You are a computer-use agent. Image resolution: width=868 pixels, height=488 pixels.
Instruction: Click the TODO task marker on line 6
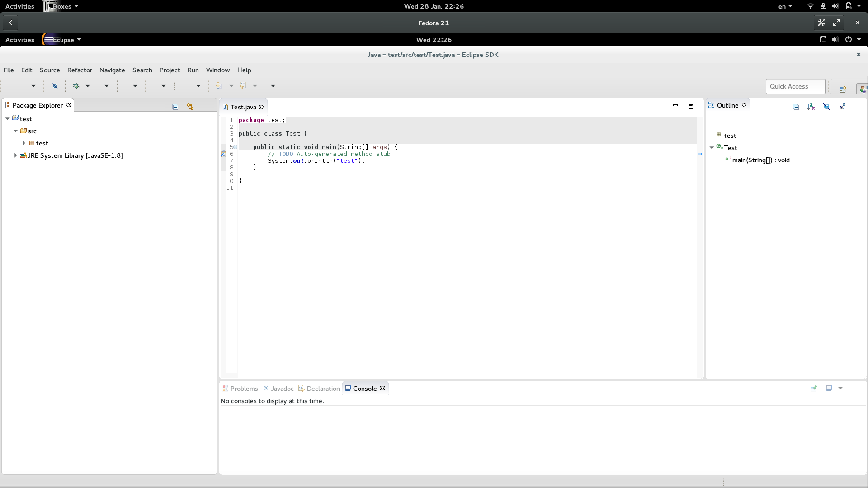pos(223,154)
